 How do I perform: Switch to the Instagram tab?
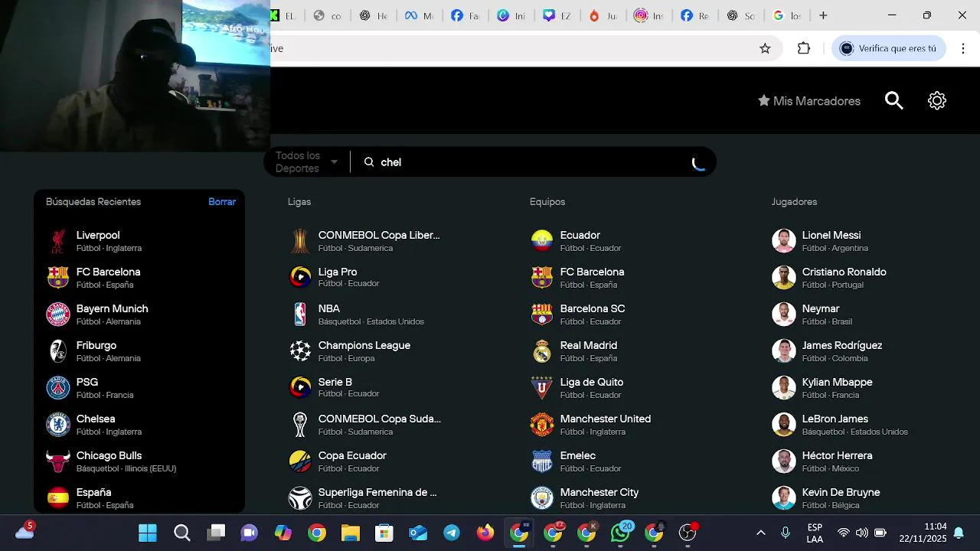pos(648,15)
